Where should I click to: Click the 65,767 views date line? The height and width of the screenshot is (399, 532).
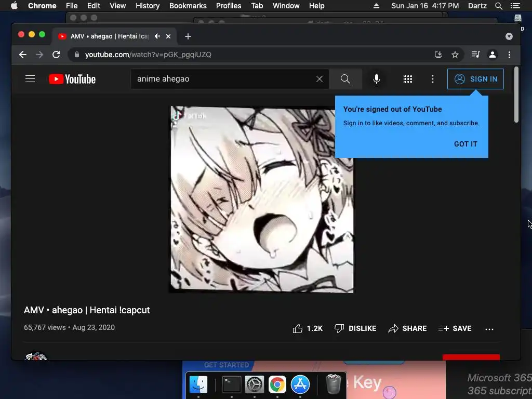click(x=69, y=327)
